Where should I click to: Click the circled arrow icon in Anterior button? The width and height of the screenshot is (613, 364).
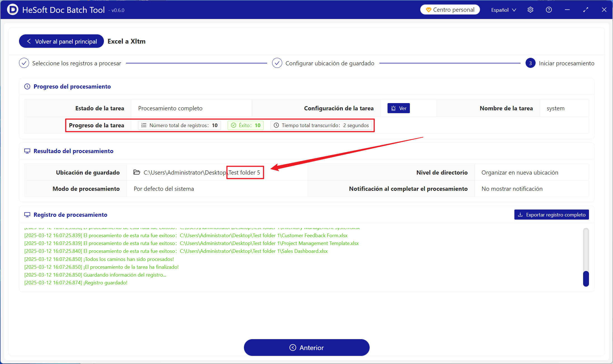click(293, 348)
